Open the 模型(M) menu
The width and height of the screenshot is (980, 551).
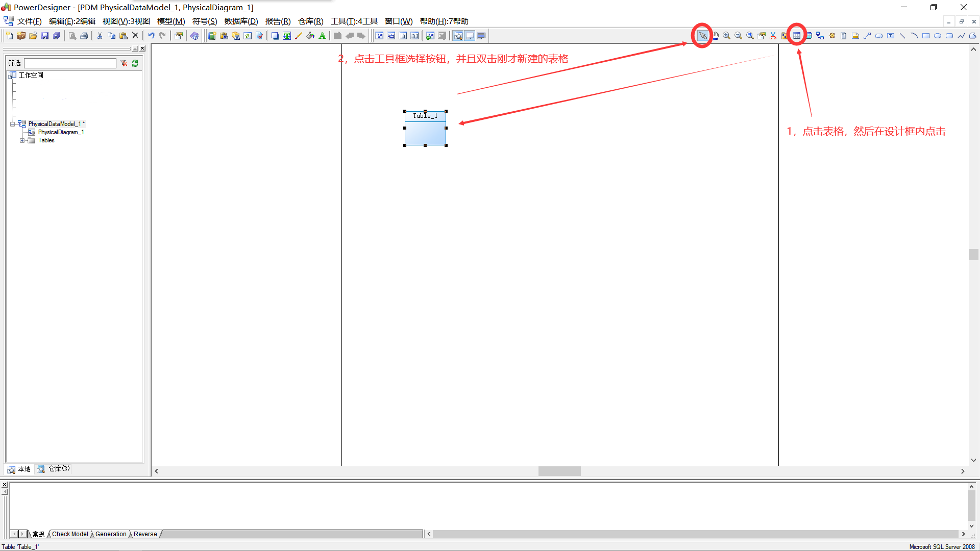pyautogui.click(x=171, y=21)
